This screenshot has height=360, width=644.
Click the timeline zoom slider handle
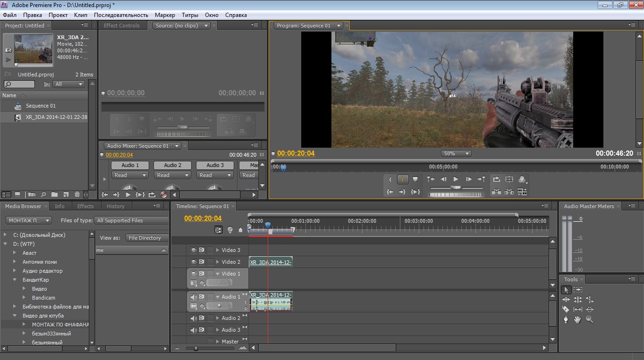click(x=196, y=348)
